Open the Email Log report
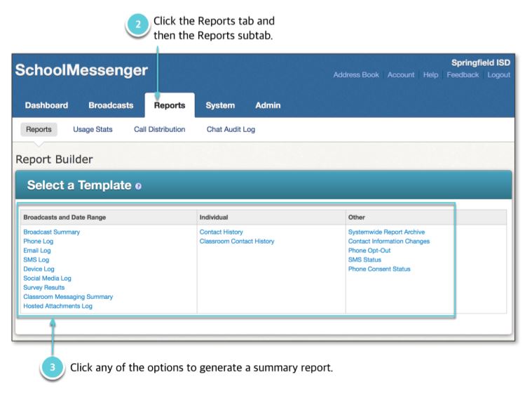This screenshot has height=393, width=532. tap(37, 251)
